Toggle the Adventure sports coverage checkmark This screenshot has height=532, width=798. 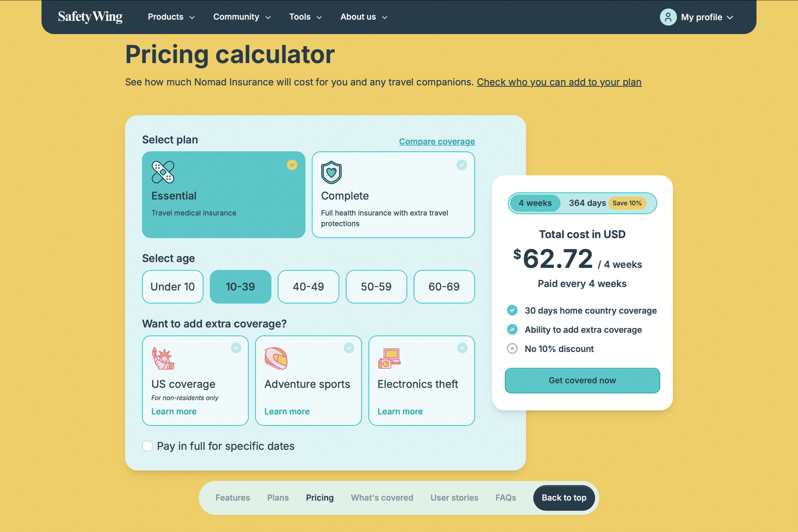point(349,348)
